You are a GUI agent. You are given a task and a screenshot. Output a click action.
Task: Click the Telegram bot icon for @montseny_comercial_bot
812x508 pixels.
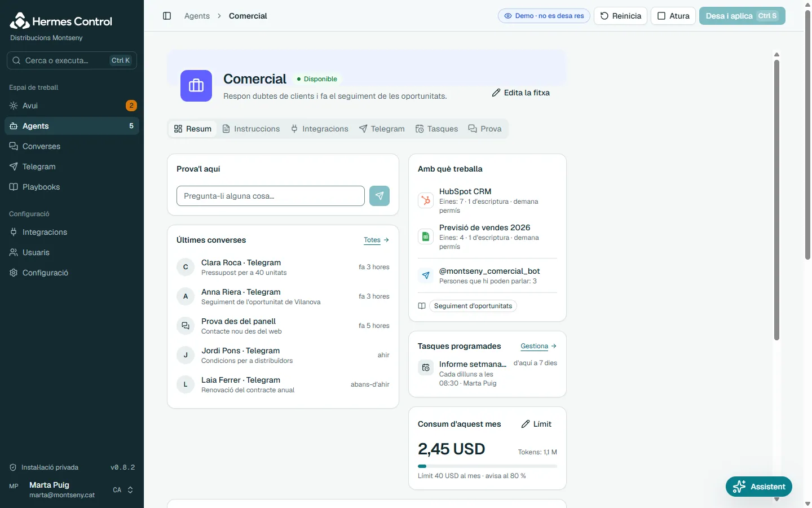(x=426, y=275)
